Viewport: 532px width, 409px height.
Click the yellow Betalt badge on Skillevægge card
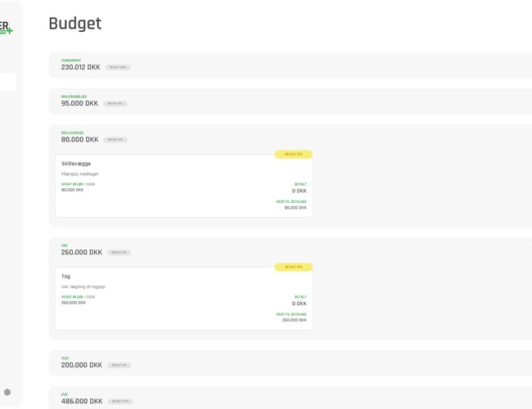click(294, 155)
